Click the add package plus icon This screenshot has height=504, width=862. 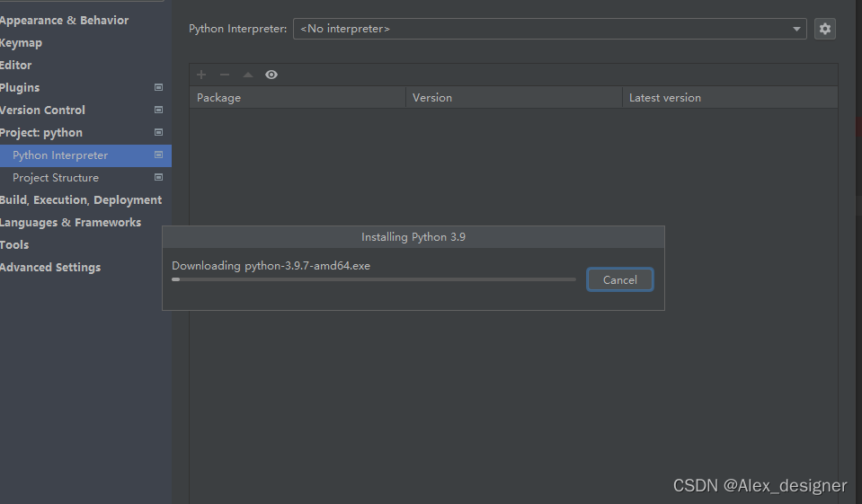pos(201,75)
